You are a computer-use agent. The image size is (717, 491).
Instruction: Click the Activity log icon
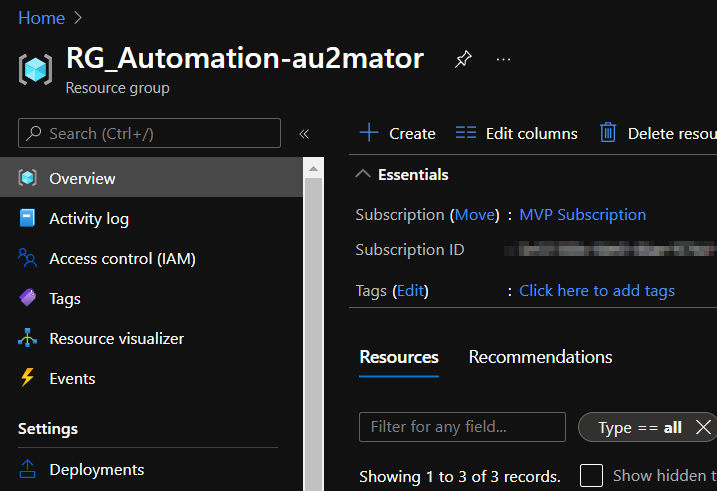[x=27, y=218]
